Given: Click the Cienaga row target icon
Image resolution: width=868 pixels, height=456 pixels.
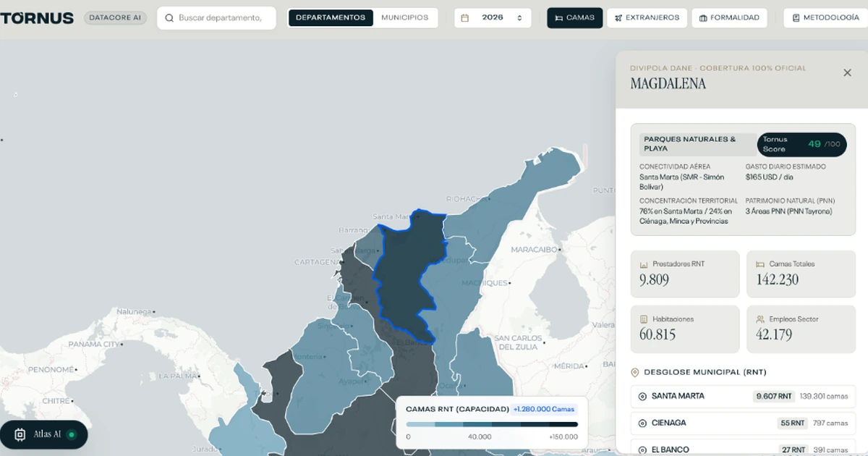Looking at the screenshot, I should click(x=642, y=423).
